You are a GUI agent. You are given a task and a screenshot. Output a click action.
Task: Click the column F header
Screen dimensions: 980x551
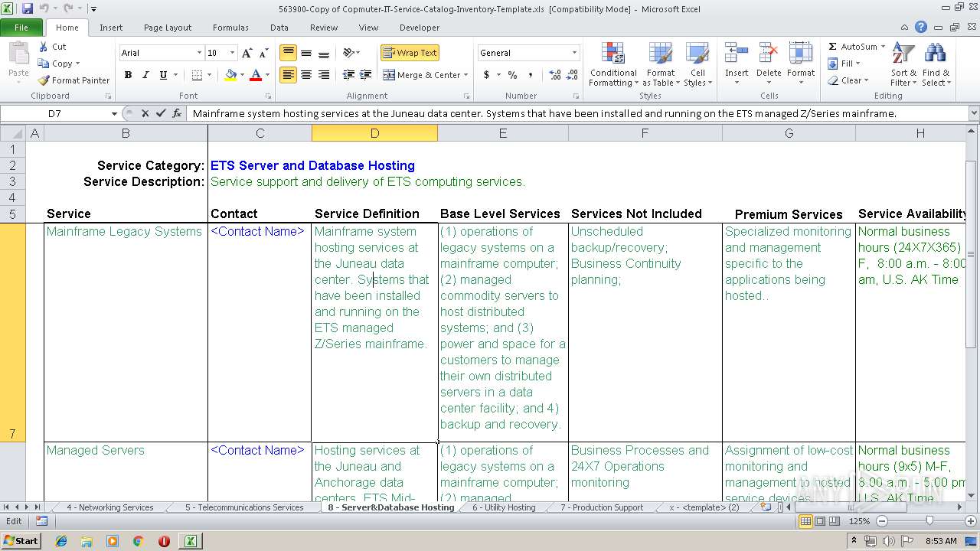pyautogui.click(x=645, y=133)
